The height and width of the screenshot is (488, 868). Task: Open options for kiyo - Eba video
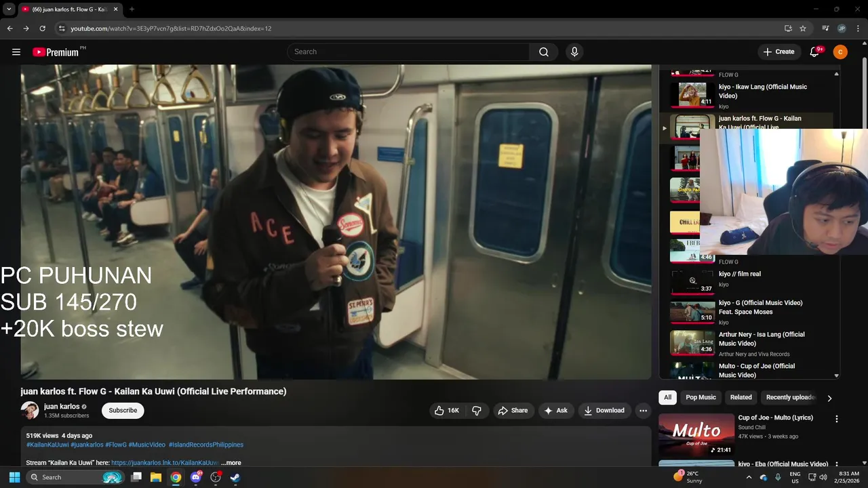click(837, 466)
